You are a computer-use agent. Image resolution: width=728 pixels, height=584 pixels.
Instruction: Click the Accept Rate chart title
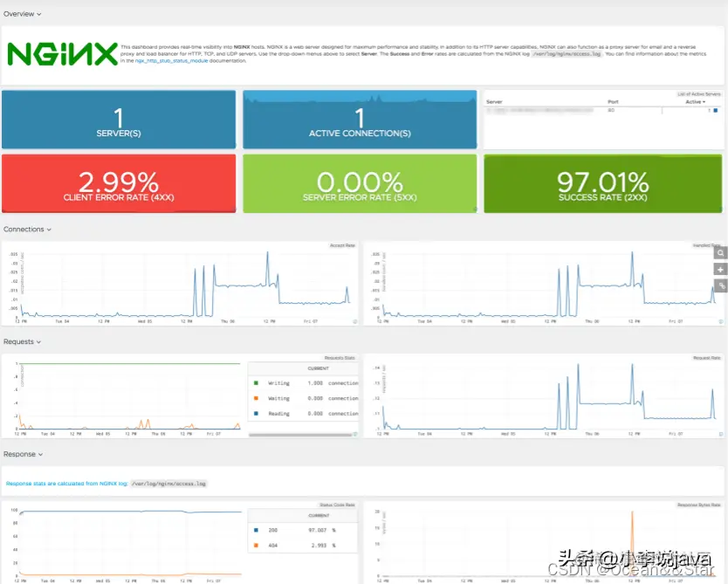tap(342, 245)
